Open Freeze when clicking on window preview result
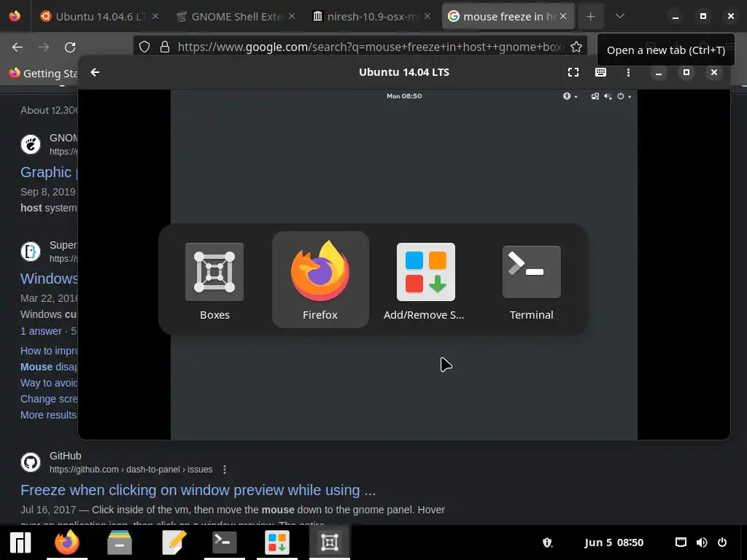Screen dimensions: 747x560 pos(198,490)
